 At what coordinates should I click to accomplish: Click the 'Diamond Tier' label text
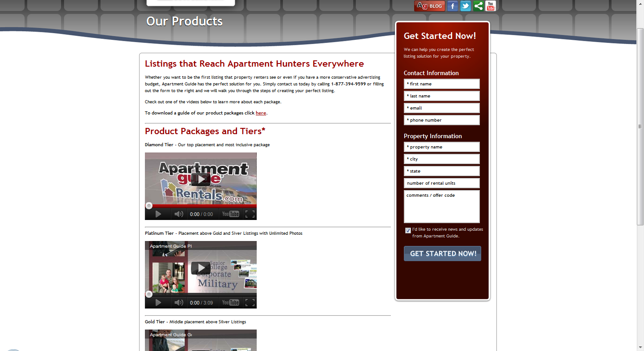pos(159,145)
